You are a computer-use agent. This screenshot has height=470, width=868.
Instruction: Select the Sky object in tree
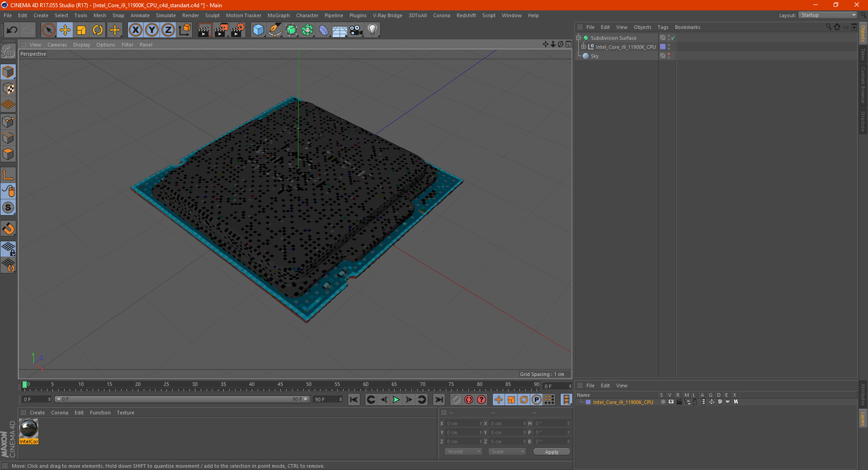pyautogui.click(x=594, y=56)
